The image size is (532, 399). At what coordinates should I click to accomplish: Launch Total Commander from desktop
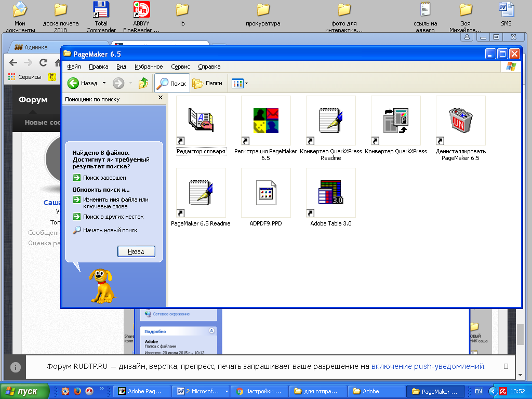coord(101,16)
